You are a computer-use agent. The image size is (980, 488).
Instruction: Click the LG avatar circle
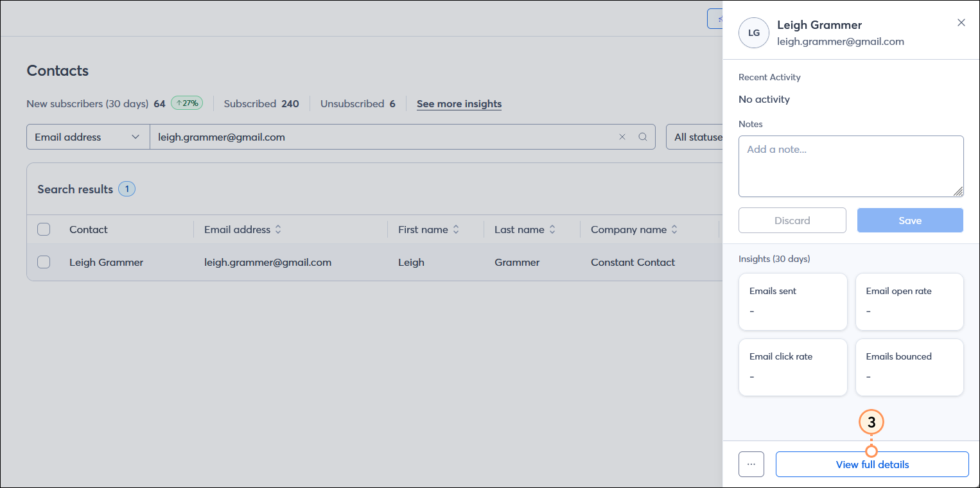coord(754,33)
